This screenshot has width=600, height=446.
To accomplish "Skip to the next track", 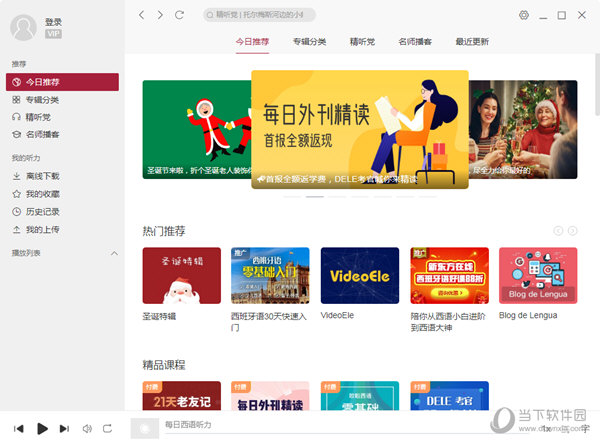I will (64, 429).
